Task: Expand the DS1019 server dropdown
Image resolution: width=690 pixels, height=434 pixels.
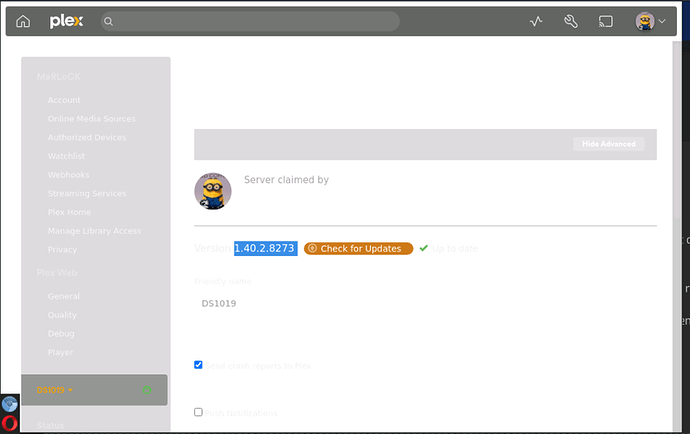Action: point(55,390)
